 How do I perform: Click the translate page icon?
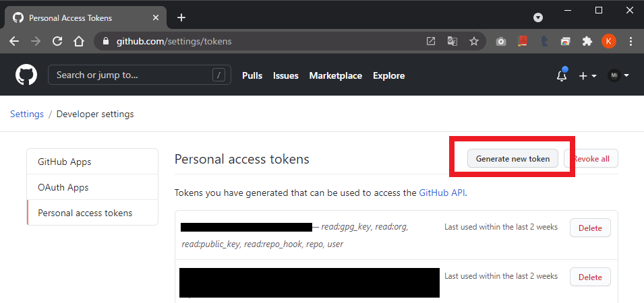(452, 42)
